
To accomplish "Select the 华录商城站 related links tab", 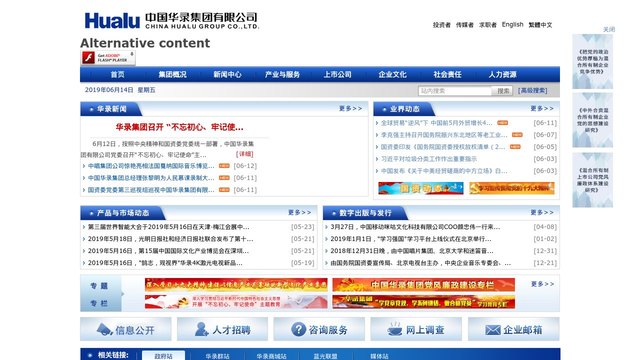I will pyautogui.click(x=271, y=356).
